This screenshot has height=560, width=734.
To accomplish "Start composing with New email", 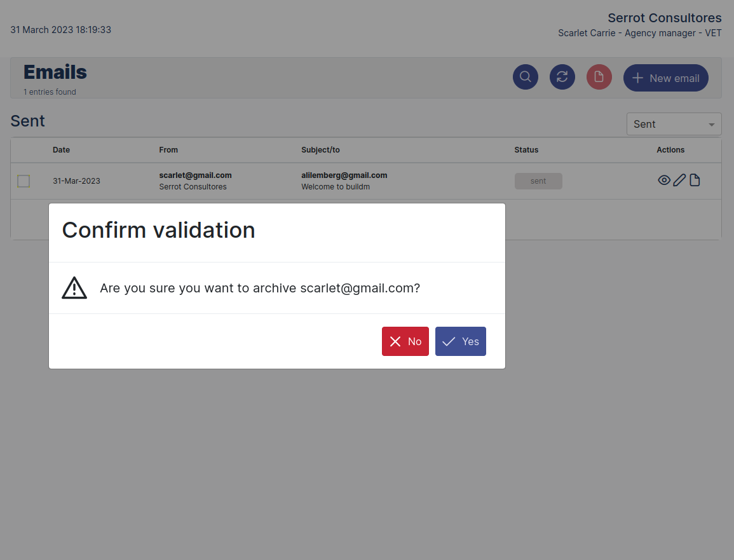I will pyautogui.click(x=665, y=78).
